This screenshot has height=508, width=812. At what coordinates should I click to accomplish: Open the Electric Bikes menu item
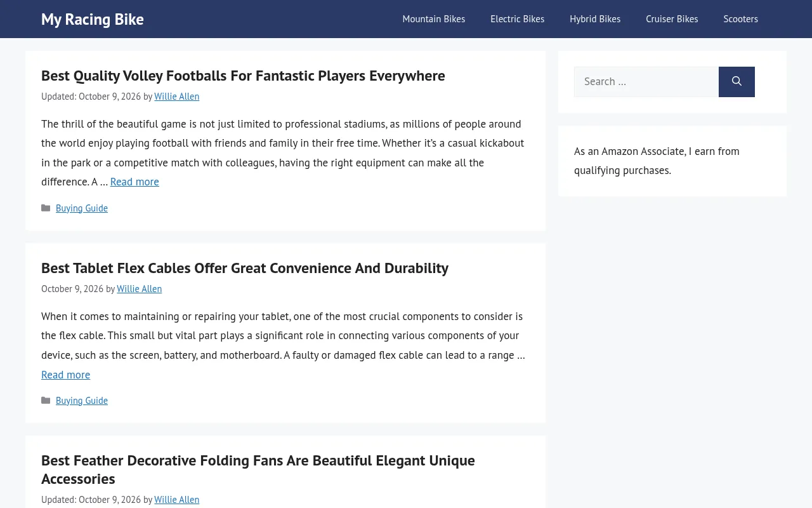point(518,19)
